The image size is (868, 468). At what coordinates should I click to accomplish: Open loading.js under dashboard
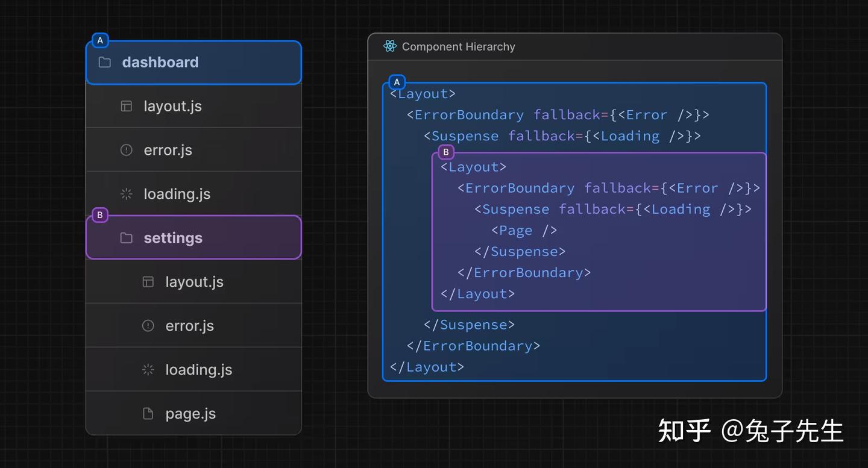tap(193, 194)
